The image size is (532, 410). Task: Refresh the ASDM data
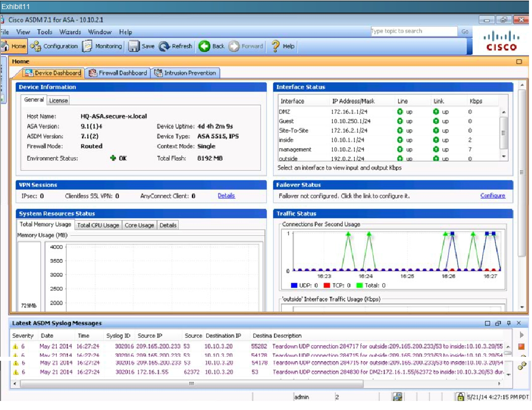176,46
